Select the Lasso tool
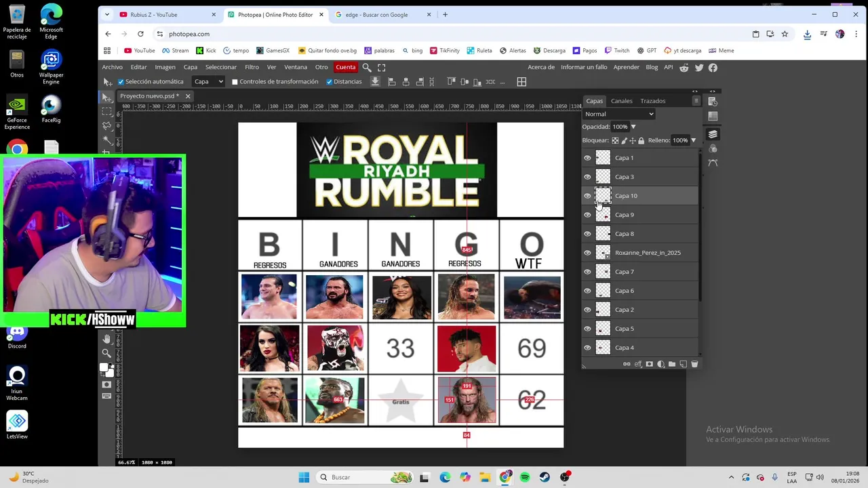This screenshot has width=868, height=488. point(107,125)
